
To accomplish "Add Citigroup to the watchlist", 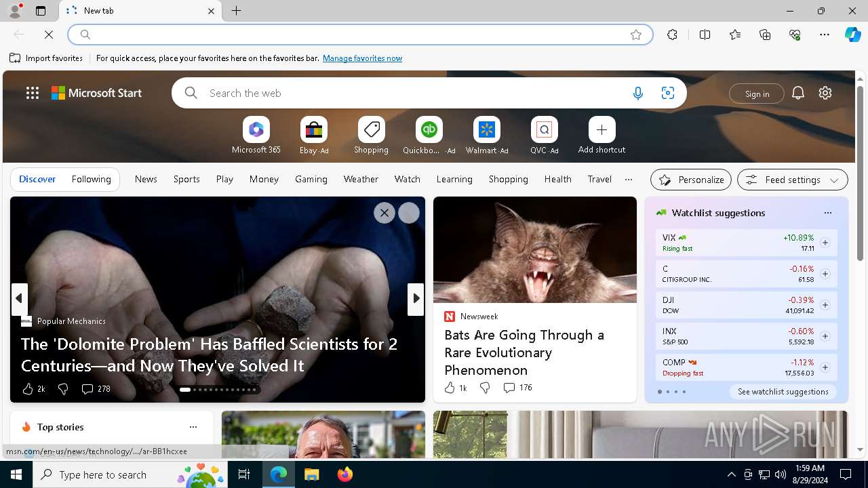I will pyautogui.click(x=825, y=274).
